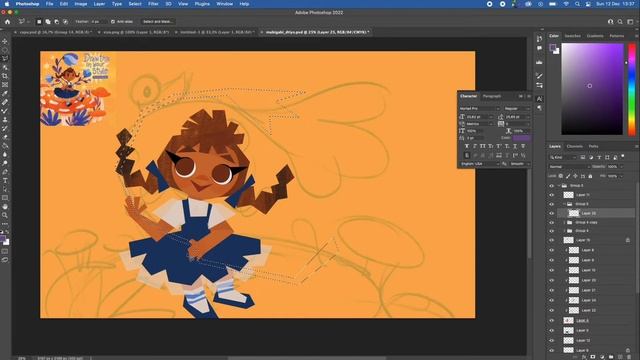Open the Layer menu
This screenshot has width=640, height=360.
(x=99, y=4)
